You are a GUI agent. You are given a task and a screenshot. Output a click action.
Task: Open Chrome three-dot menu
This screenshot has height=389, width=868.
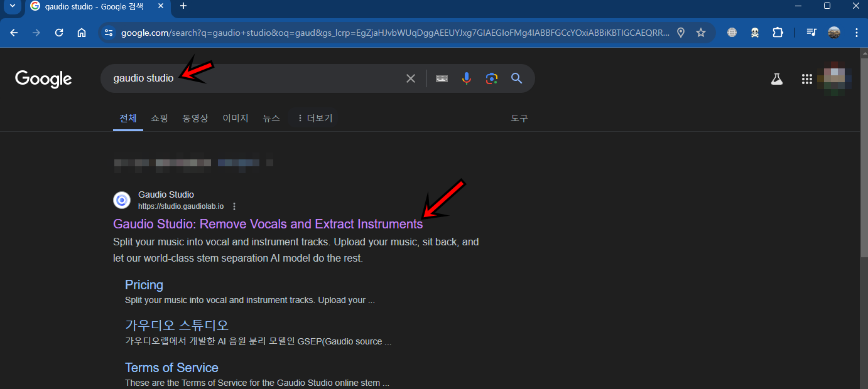tap(857, 33)
